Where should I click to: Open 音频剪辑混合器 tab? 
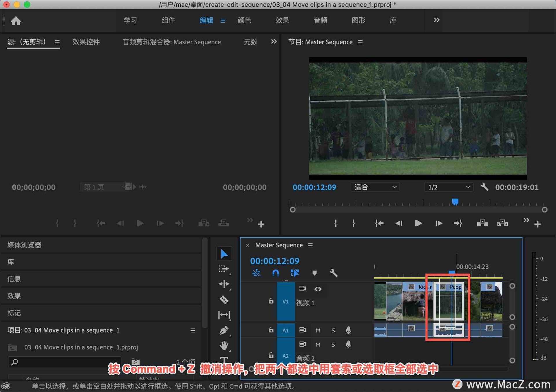click(172, 42)
